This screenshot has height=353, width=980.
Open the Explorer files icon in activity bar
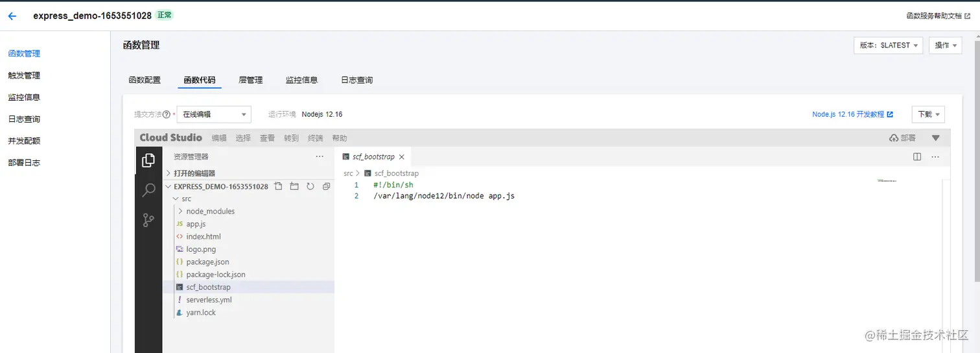pos(148,160)
